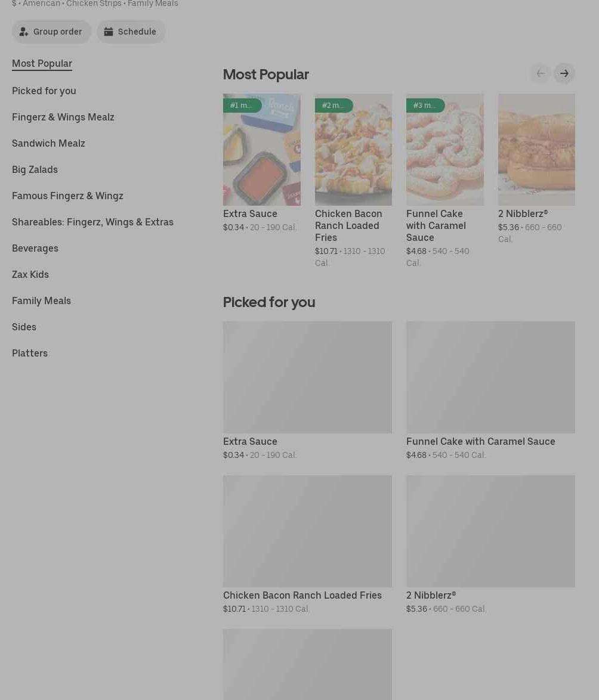Screen dimensions: 599x700
Task: Jump to Family Meals category
Action: tap(41, 301)
